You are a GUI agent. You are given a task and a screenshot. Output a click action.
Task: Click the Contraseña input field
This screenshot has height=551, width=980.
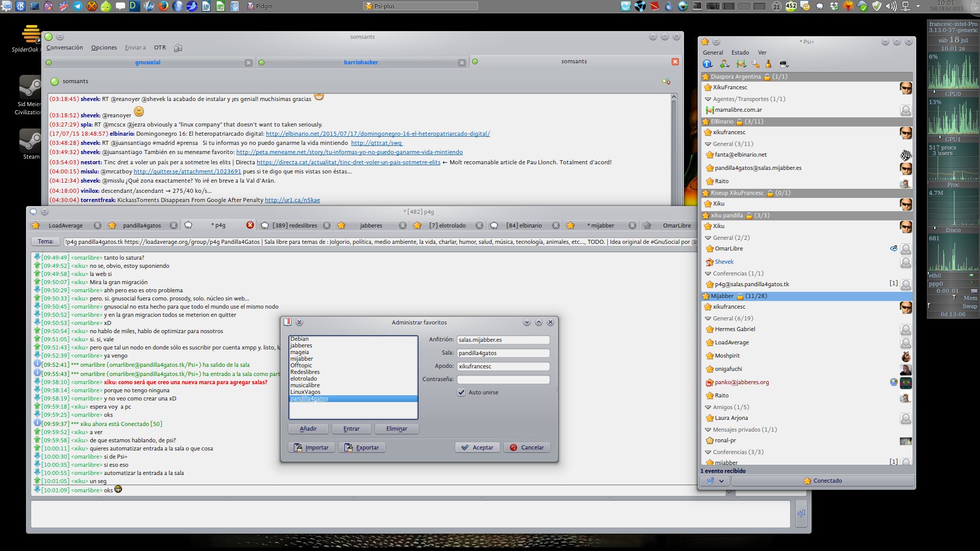pyautogui.click(x=503, y=380)
